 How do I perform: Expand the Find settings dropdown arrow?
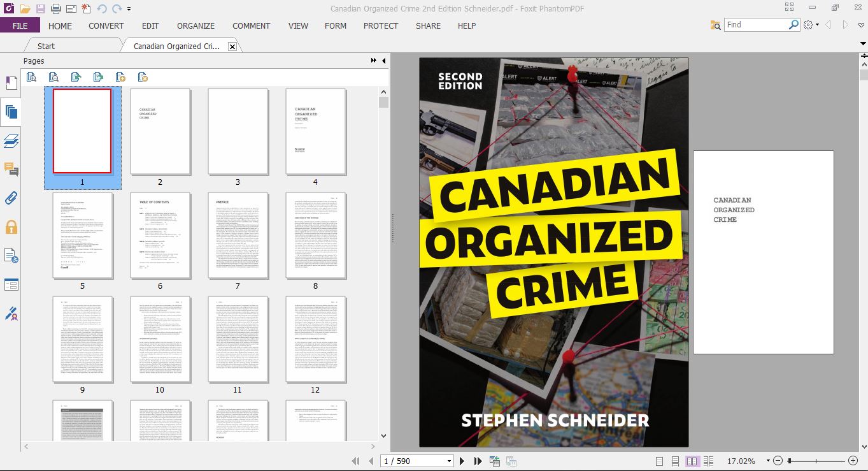[818, 25]
